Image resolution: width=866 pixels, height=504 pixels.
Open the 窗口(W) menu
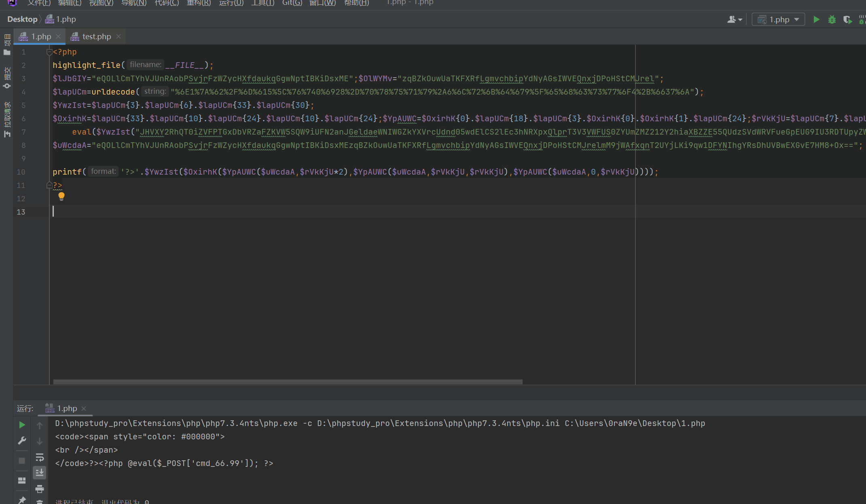click(322, 3)
